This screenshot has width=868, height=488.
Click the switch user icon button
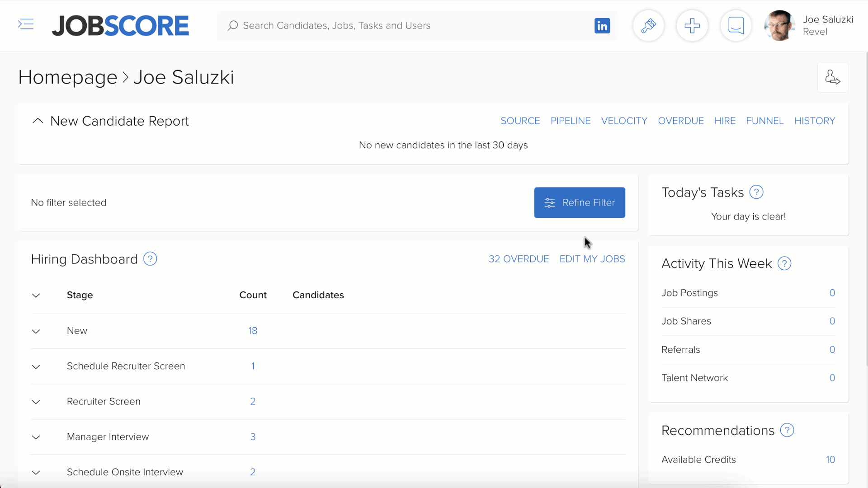(833, 77)
